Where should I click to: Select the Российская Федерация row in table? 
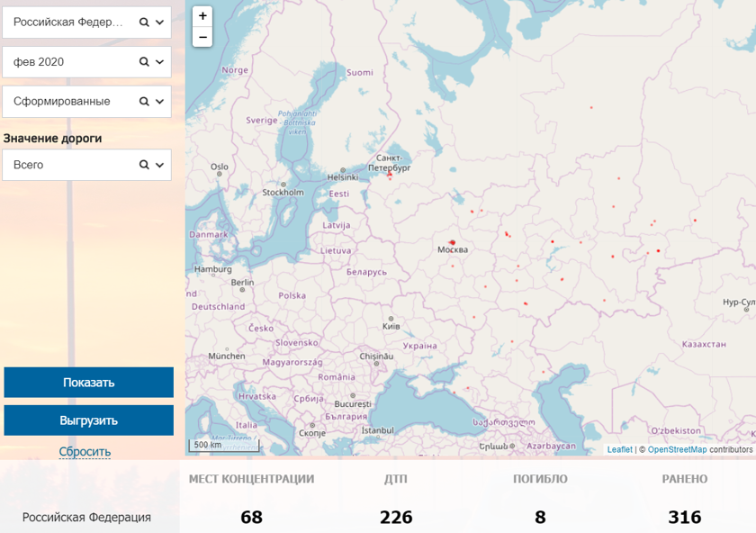pos(86,518)
